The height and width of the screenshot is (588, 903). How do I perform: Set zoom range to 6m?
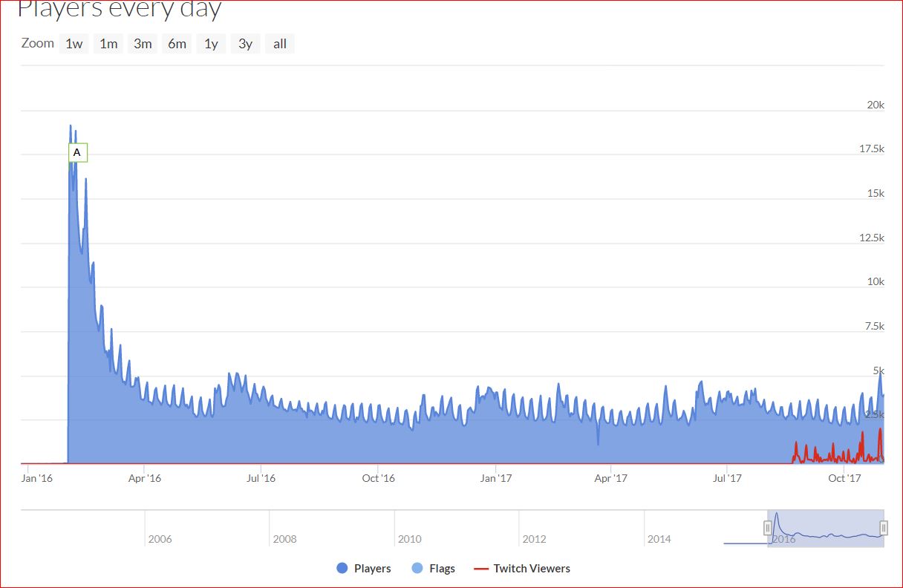177,44
